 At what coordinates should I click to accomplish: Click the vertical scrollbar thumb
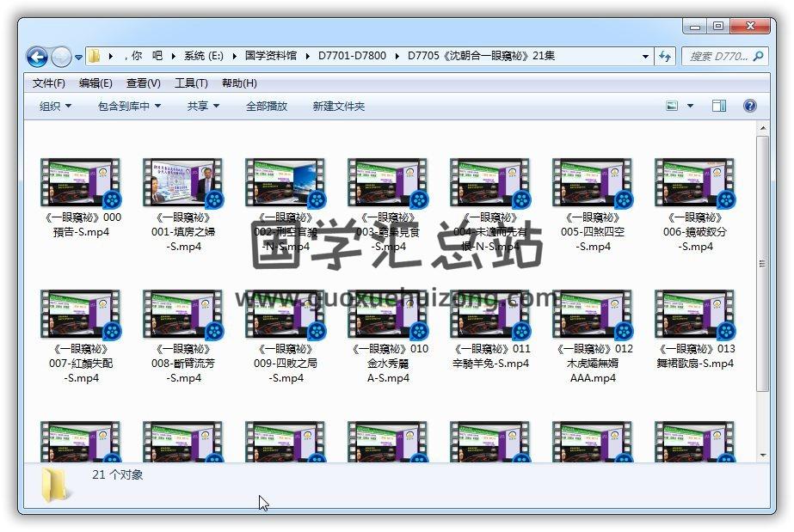coord(763,263)
